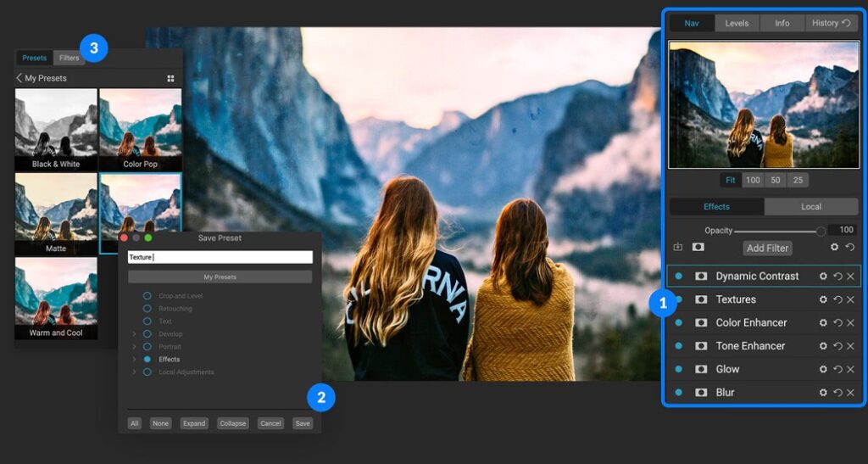Click the Collapse button in dialog

pos(232,423)
